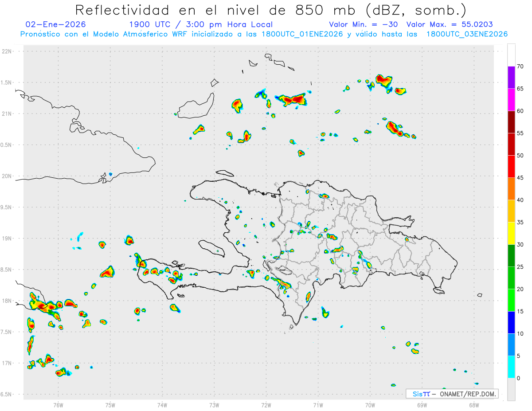Screen dimensions: 532x411
Task: Click the light blue 5-10 dBZ colorbar segment
Action: pyautogui.click(x=511, y=344)
